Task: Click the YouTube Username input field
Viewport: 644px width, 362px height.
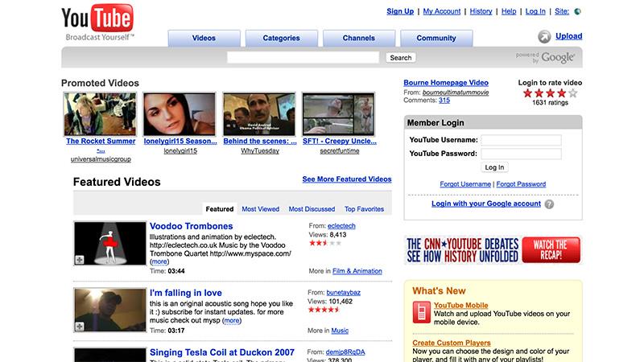Action: tap(521, 140)
